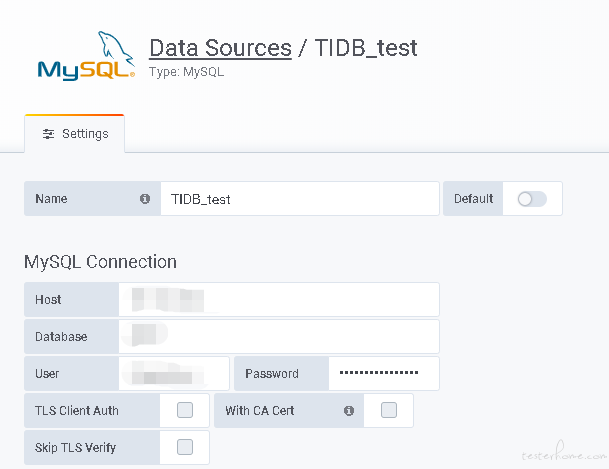Open the Settings tab
Screen dimensions: 609x469
[x=75, y=134]
